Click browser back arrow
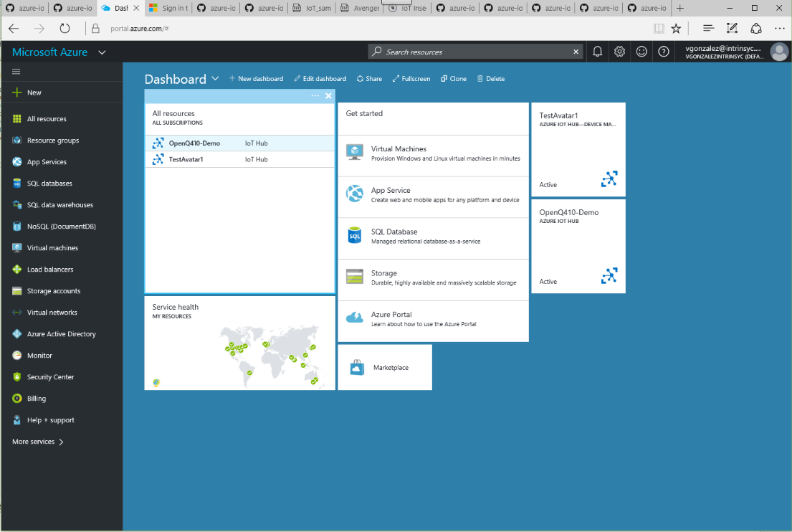Screen dimensions: 792x532 14,28
